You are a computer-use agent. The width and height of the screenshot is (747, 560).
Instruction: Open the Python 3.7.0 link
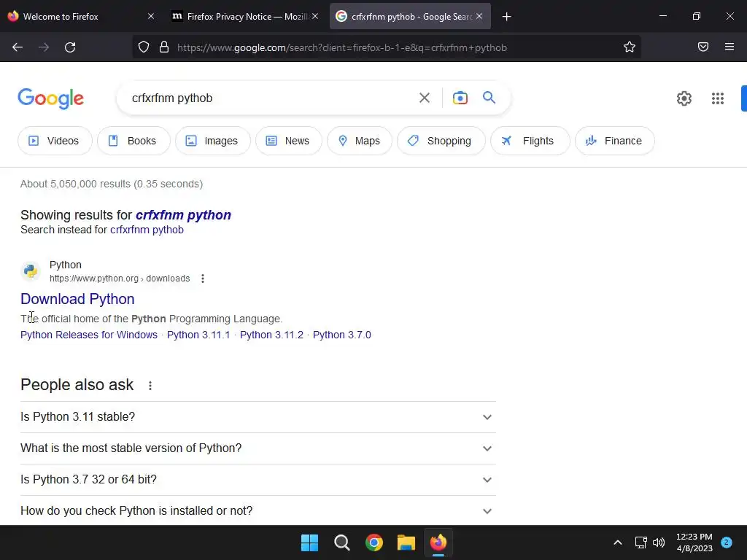[x=341, y=335]
